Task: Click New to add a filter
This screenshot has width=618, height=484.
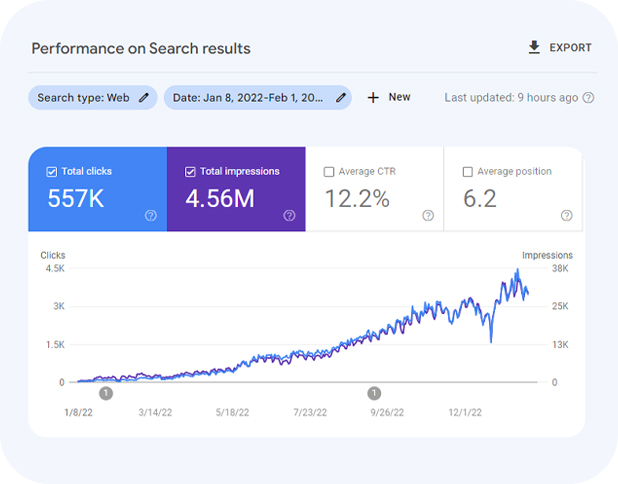Action: click(x=399, y=97)
